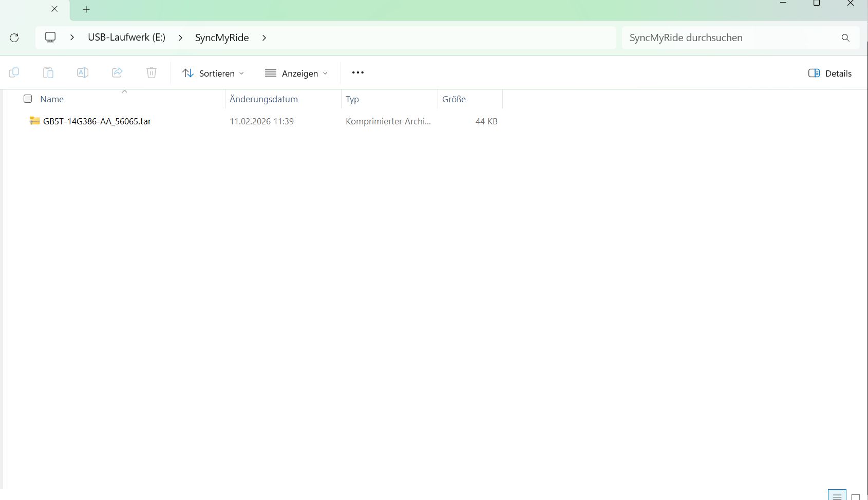Click the Copy icon in toolbar
Screen dimensions: 868x500
pyautogui.click(x=14, y=73)
